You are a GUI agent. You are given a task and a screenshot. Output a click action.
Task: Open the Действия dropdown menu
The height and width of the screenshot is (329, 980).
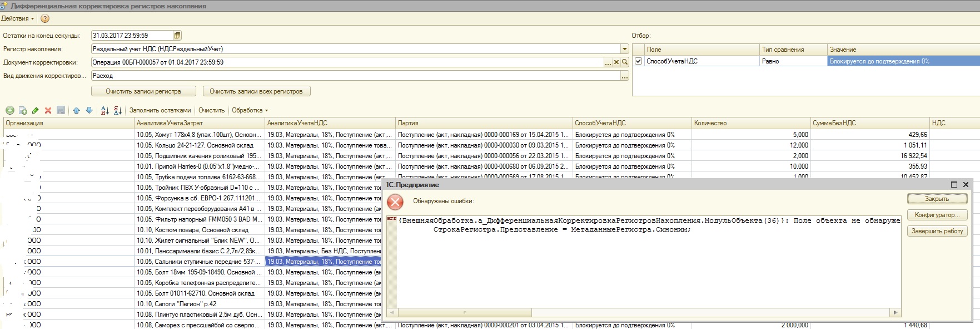(17, 18)
